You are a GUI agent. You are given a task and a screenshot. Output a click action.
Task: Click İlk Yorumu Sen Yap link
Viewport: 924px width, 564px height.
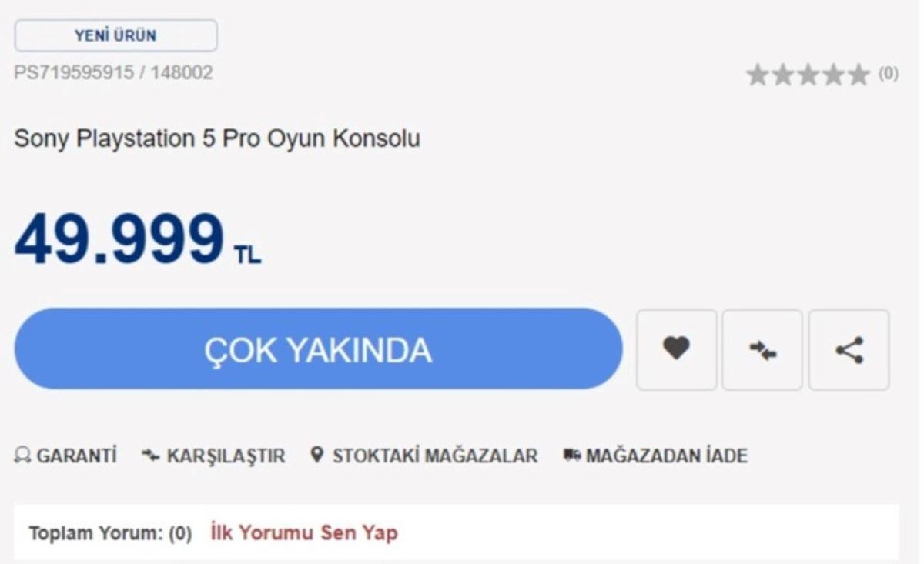pyautogui.click(x=304, y=532)
